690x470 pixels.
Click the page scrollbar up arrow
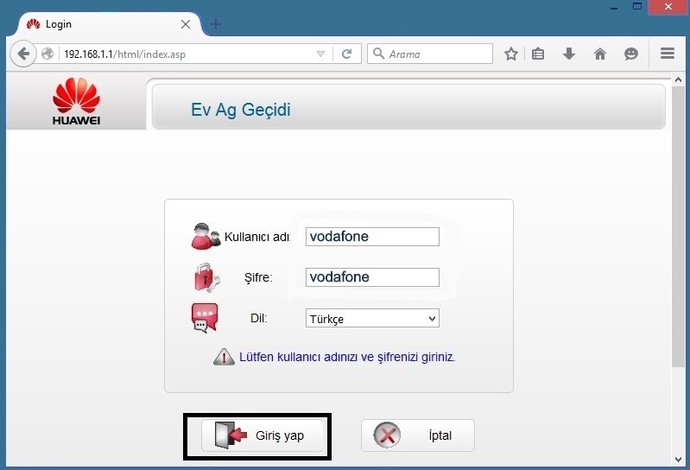coord(678,80)
